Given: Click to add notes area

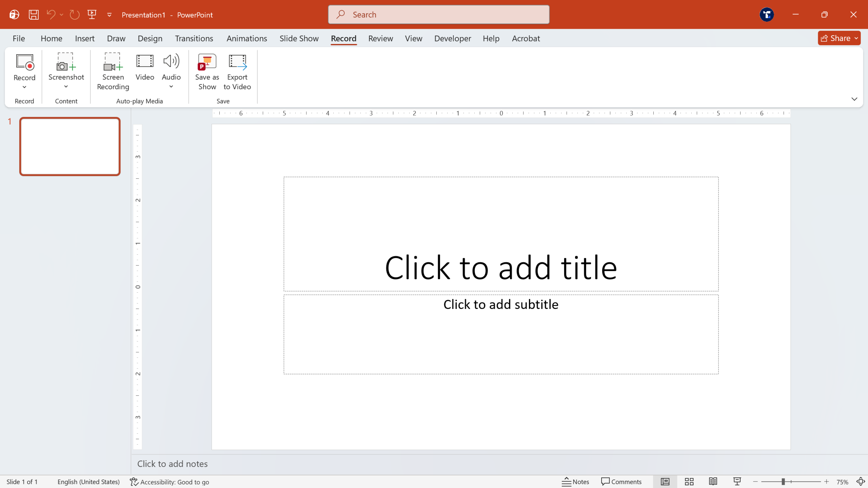Looking at the screenshot, I should point(499,464).
